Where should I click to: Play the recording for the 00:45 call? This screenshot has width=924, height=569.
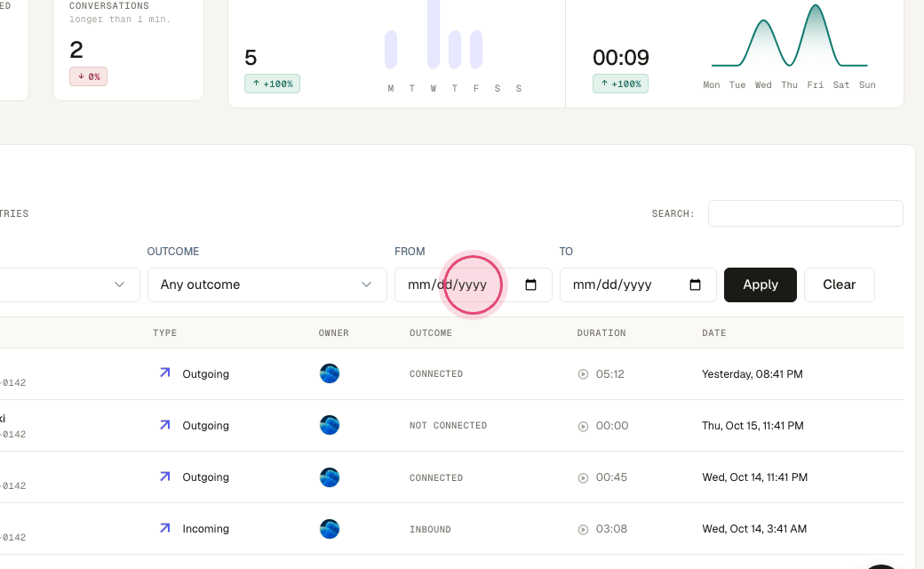(x=584, y=477)
